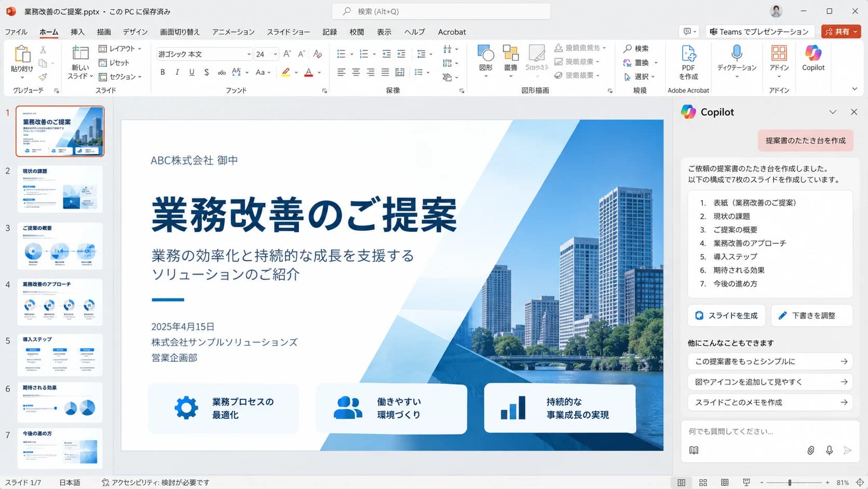Attach a file in Copilot chat
The image size is (868, 489).
810,451
